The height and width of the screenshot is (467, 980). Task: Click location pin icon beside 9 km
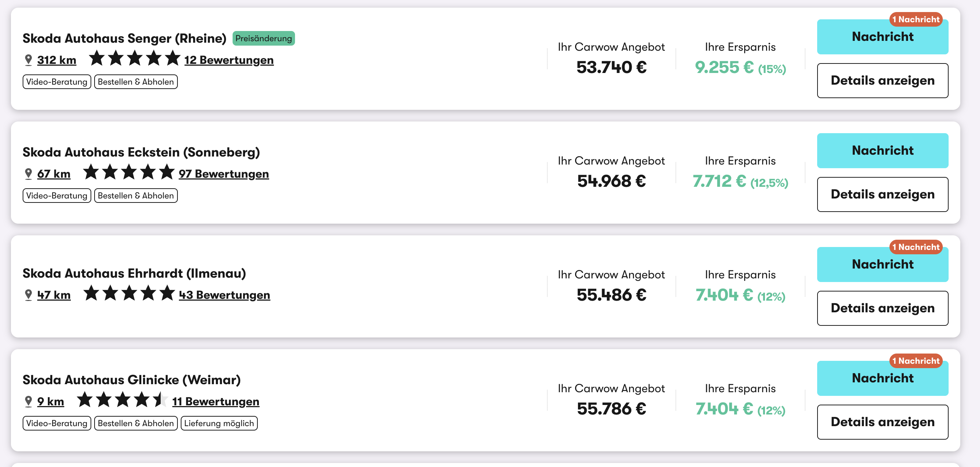tap(28, 402)
